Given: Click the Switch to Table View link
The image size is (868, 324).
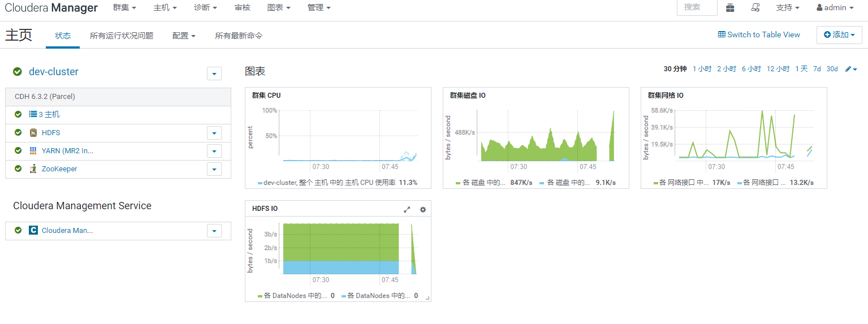Looking at the screenshot, I should pos(759,34).
